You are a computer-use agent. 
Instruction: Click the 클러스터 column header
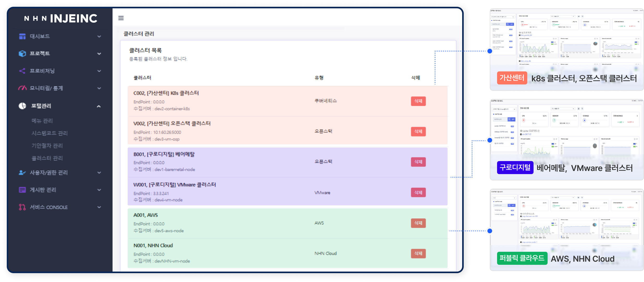click(142, 78)
